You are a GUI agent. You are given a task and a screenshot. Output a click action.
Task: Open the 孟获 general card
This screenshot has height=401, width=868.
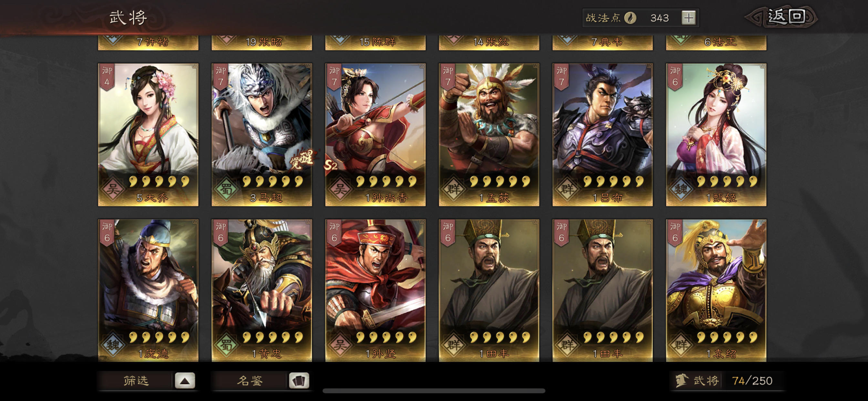pyautogui.click(x=489, y=135)
